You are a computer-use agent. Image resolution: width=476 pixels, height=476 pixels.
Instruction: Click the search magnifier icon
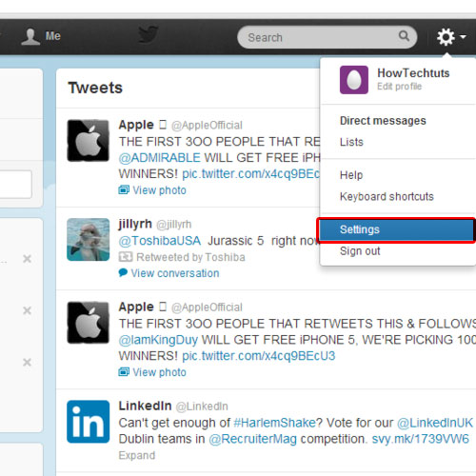(x=404, y=36)
